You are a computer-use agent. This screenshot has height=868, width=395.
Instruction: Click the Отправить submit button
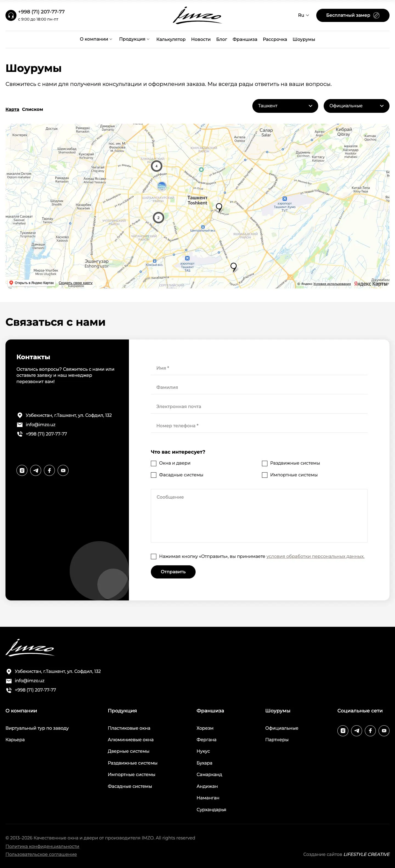[173, 572]
